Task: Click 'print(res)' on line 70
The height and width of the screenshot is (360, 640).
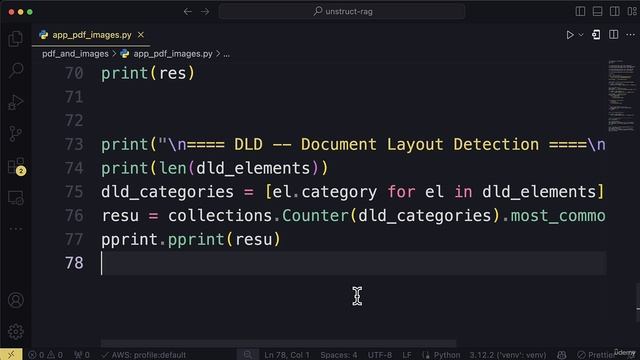Action: 148,73
